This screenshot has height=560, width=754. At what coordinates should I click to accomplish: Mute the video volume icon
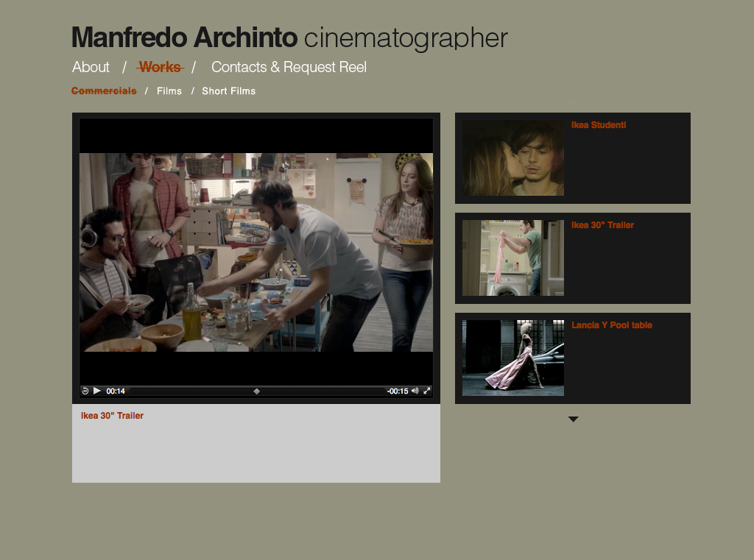click(415, 391)
